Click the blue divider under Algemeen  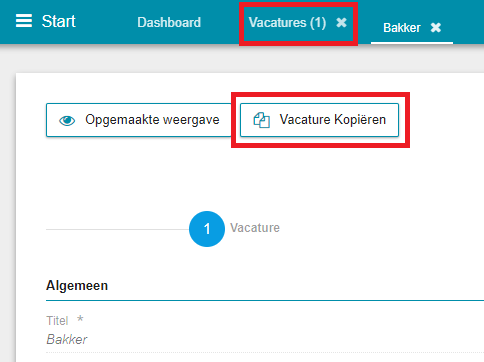click(x=265, y=301)
